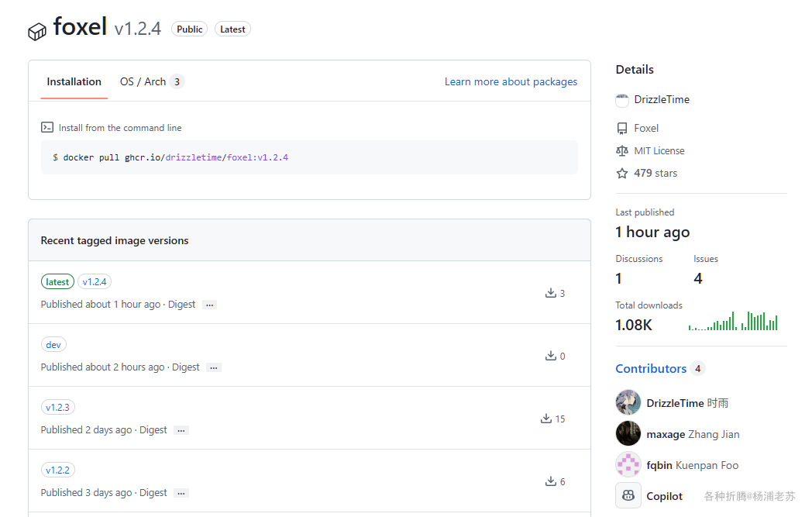The width and height of the screenshot is (812, 517).
Task: Open the MIT License link
Action: coord(659,150)
